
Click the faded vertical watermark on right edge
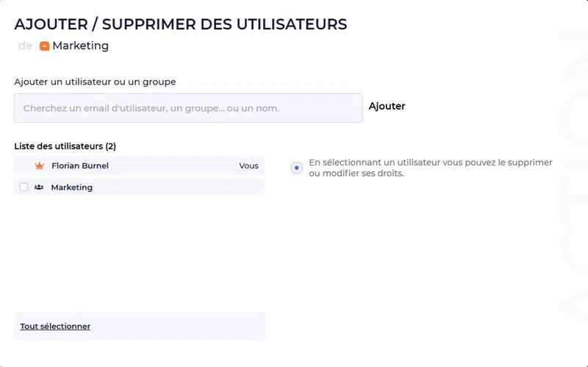click(572, 184)
